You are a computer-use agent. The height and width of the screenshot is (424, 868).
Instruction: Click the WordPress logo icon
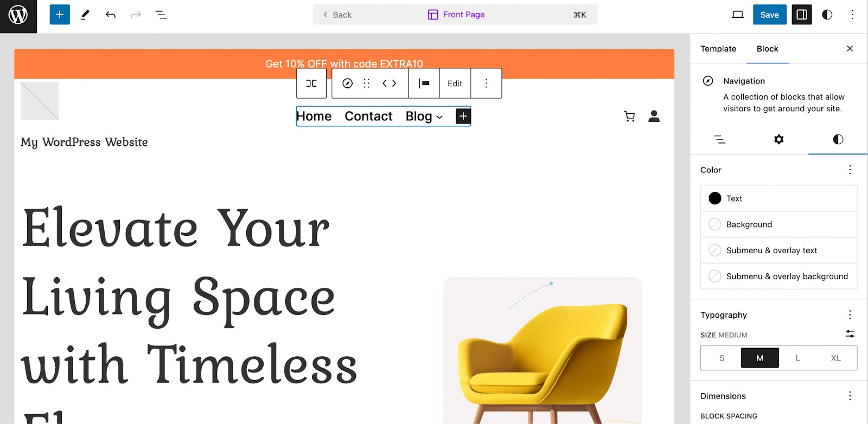[x=18, y=15]
